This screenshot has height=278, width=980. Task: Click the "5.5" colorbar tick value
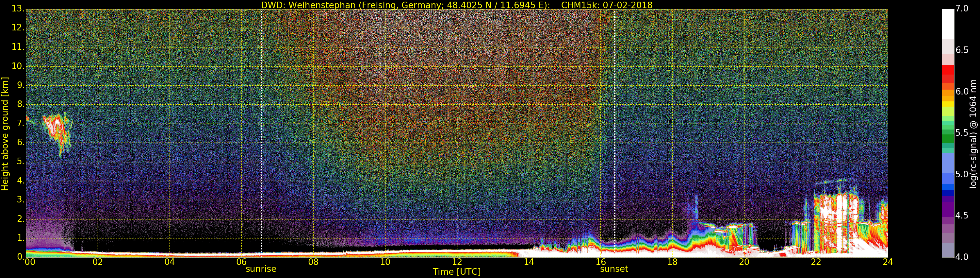click(962, 133)
